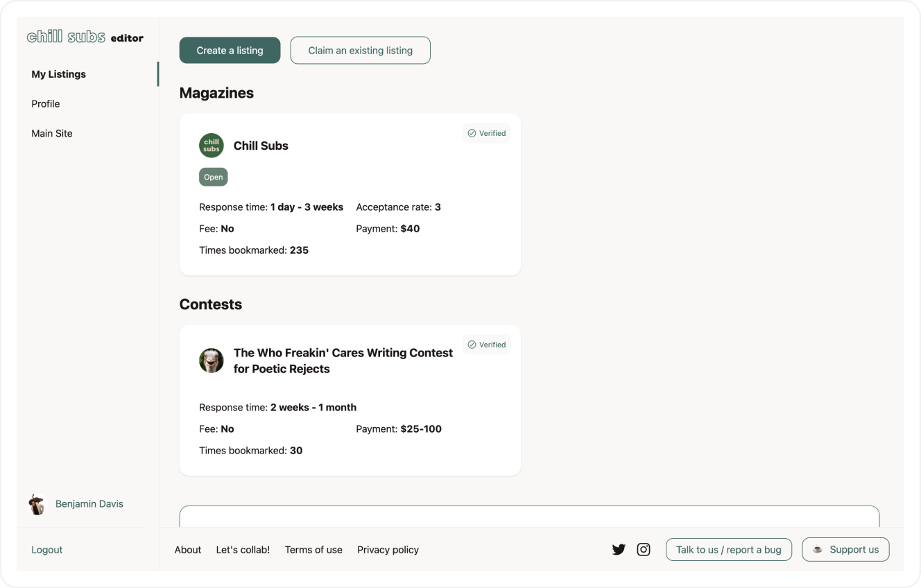
Task: Click the empty box below the contest card
Action: click(x=529, y=517)
